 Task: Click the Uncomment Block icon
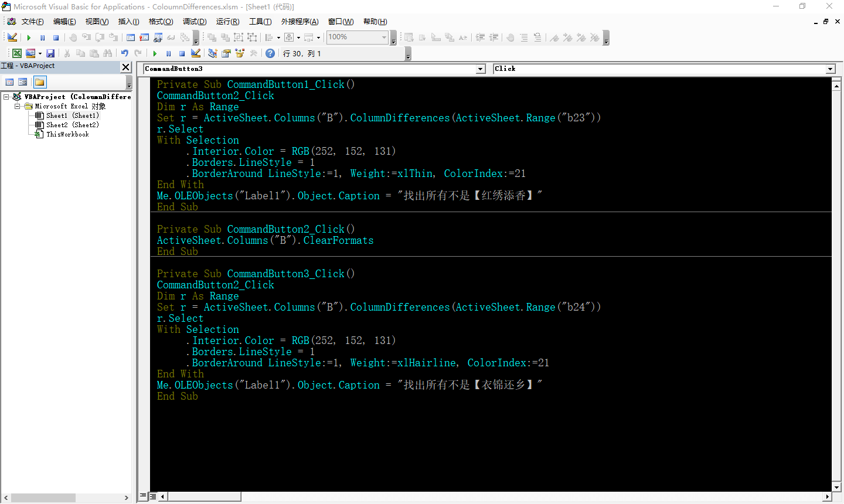click(x=537, y=38)
